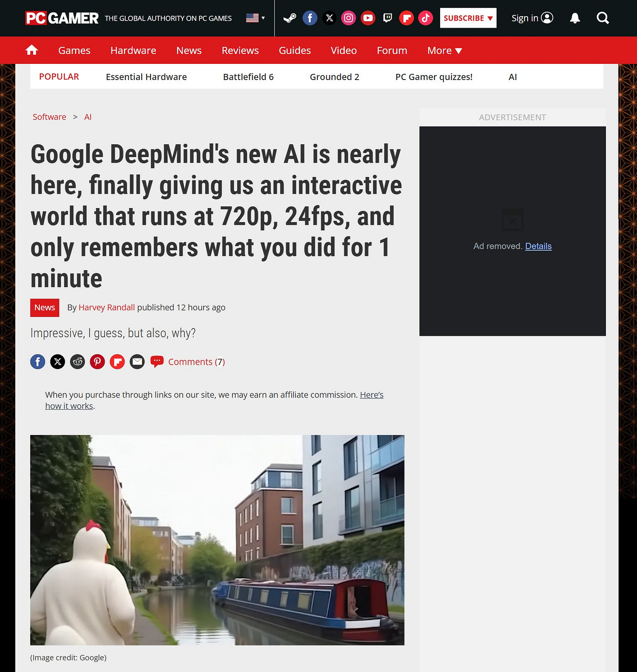637x672 pixels.
Task: Share article on Reddit
Action: point(77,362)
